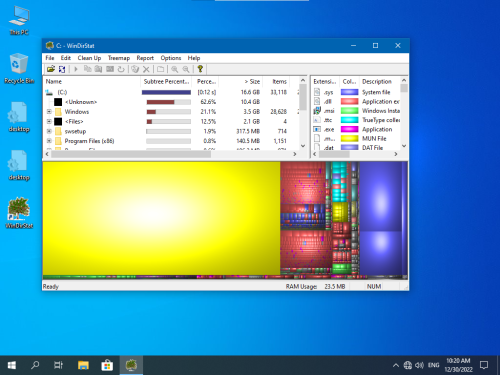Sort by Subtree Percentage column header
This screenshot has width=500, height=375.
click(x=166, y=82)
